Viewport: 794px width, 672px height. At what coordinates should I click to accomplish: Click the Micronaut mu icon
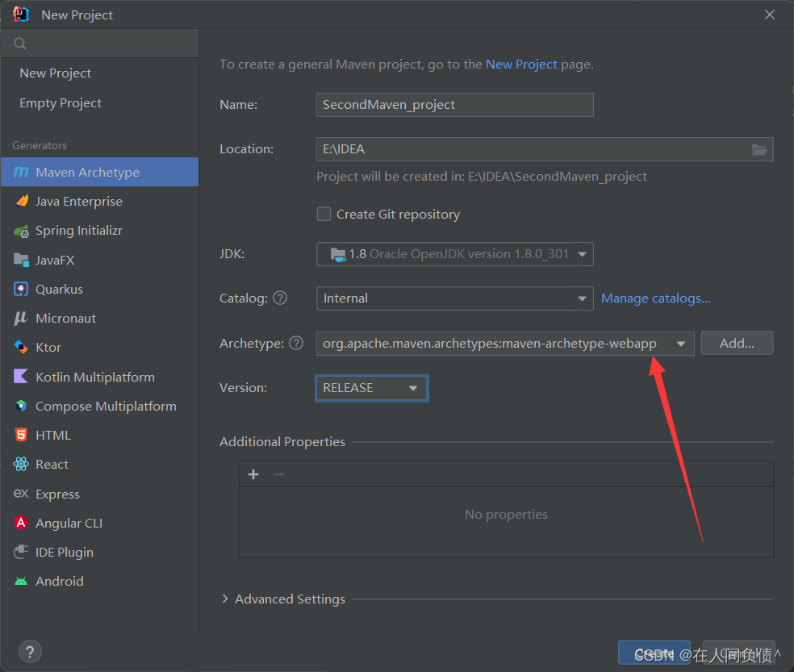(21, 318)
